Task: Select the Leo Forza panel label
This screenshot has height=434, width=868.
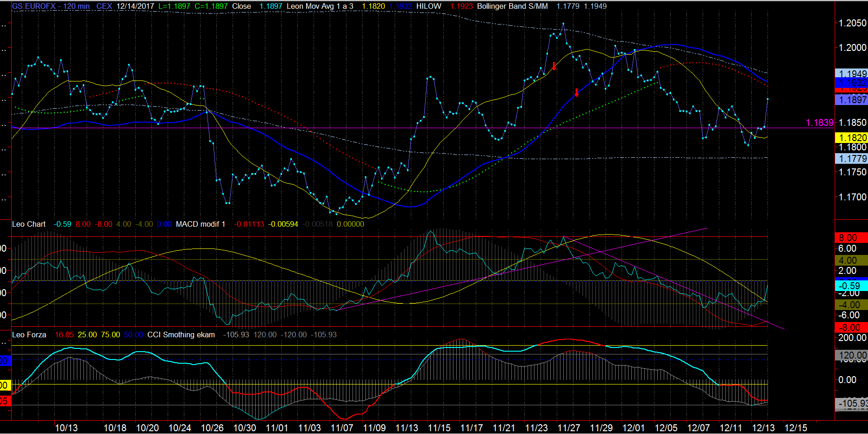Action: [x=29, y=335]
